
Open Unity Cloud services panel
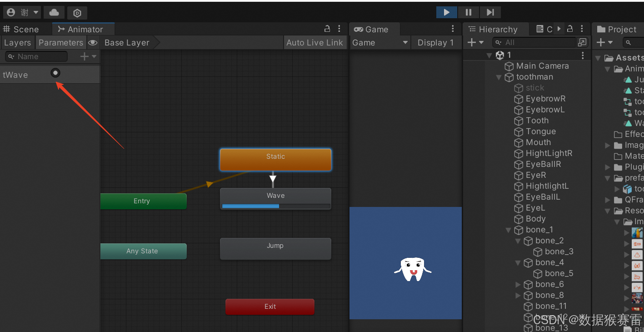tap(54, 12)
